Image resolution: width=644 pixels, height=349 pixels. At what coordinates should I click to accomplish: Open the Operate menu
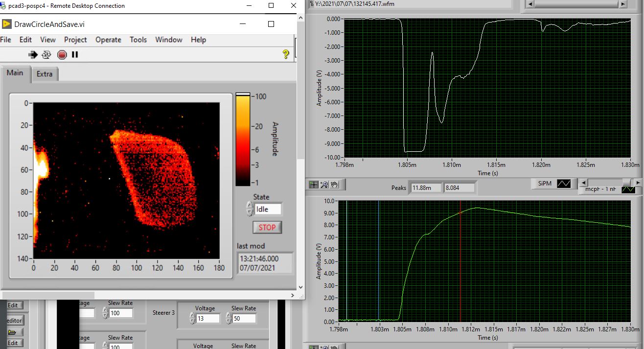[108, 40]
